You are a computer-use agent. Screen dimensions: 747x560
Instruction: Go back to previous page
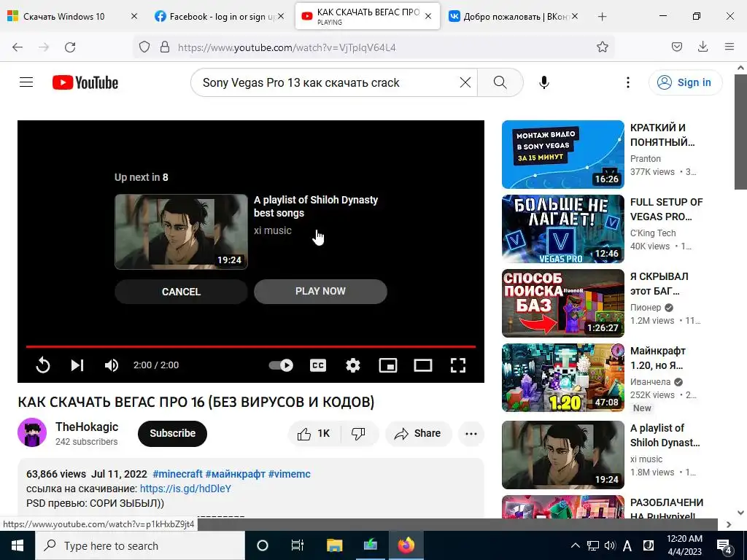pos(18,47)
